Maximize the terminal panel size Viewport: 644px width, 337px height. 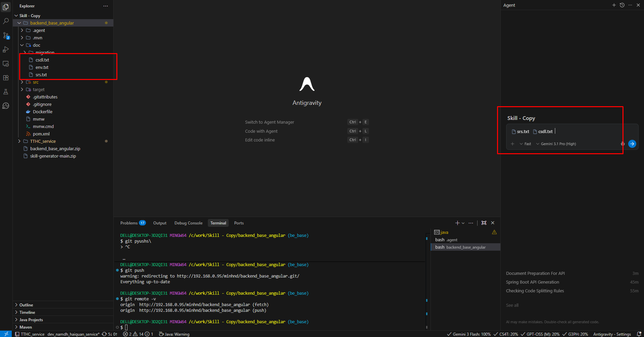[484, 223]
